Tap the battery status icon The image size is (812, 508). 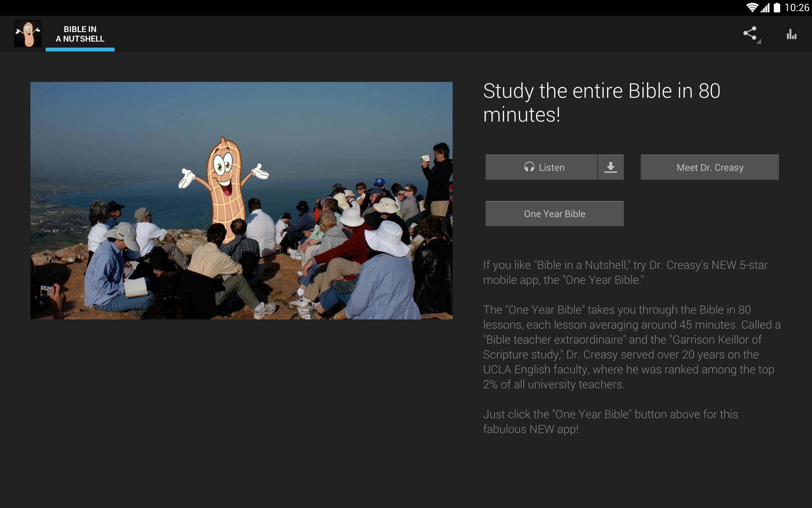click(777, 7)
